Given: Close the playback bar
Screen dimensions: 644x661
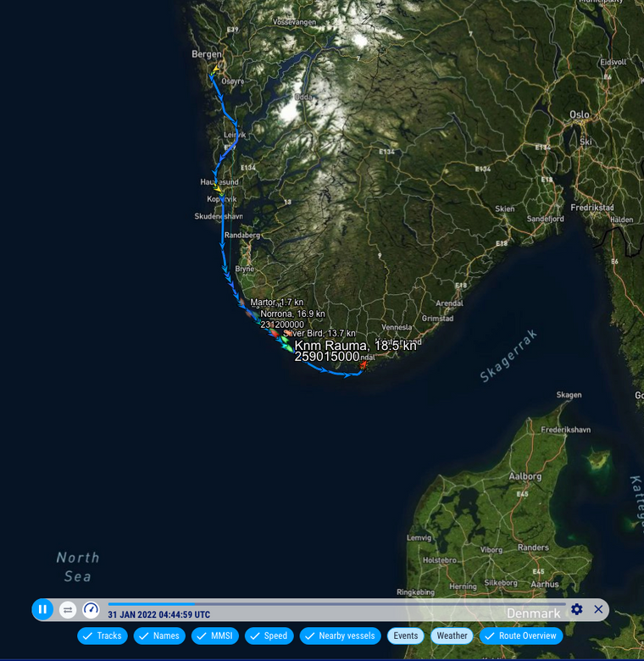Looking at the screenshot, I should pos(598,609).
